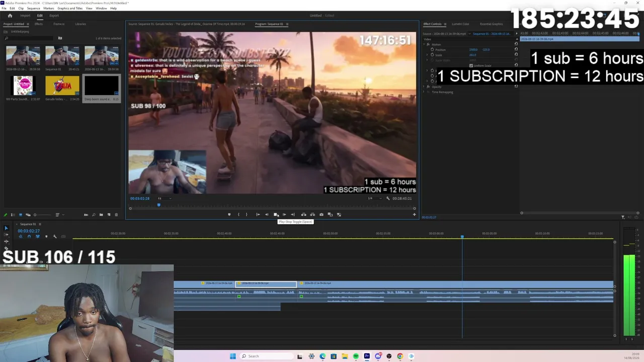The image size is (644, 362).
Task: Switch to the Effects panel tab
Action: click(x=39, y=24)
